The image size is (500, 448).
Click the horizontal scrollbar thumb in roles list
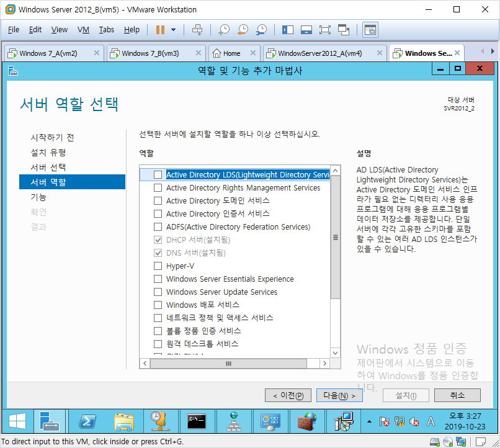[x=228, y=364]
